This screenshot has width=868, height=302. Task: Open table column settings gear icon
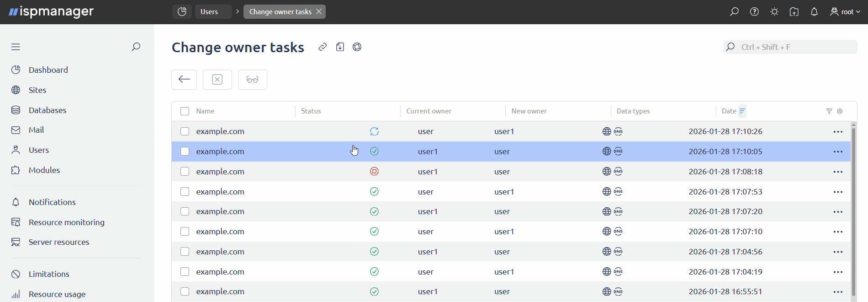tap(840, 111)
